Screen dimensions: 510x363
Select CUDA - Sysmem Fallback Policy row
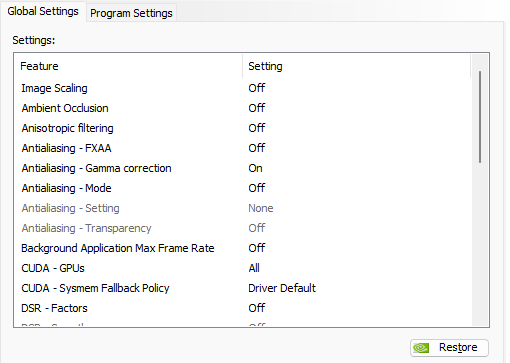243,288
